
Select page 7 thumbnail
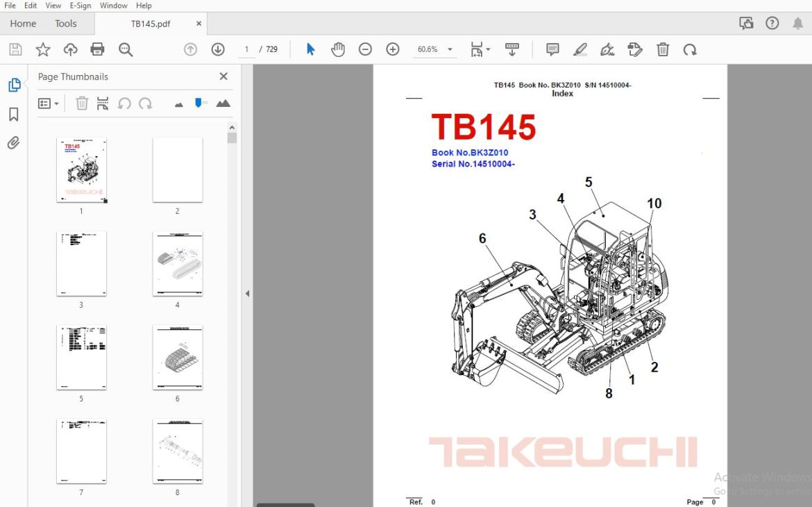81,451
